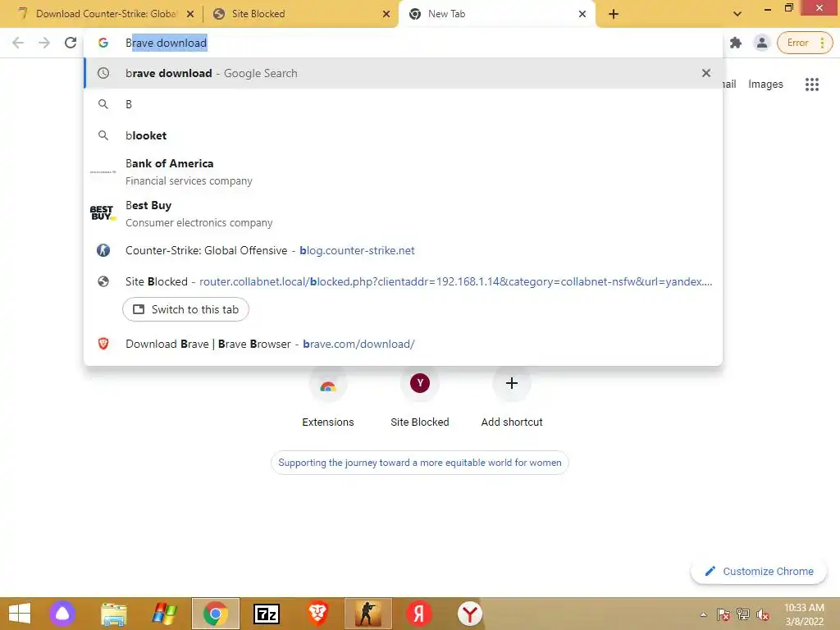Close the Download Counter-Strike tab

coord(190,14)
